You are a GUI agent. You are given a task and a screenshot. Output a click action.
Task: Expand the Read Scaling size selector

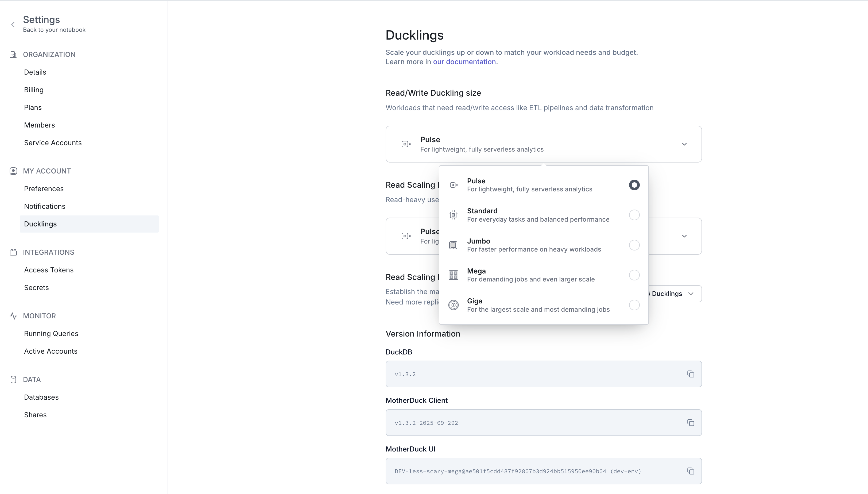[x=684, y=236]
